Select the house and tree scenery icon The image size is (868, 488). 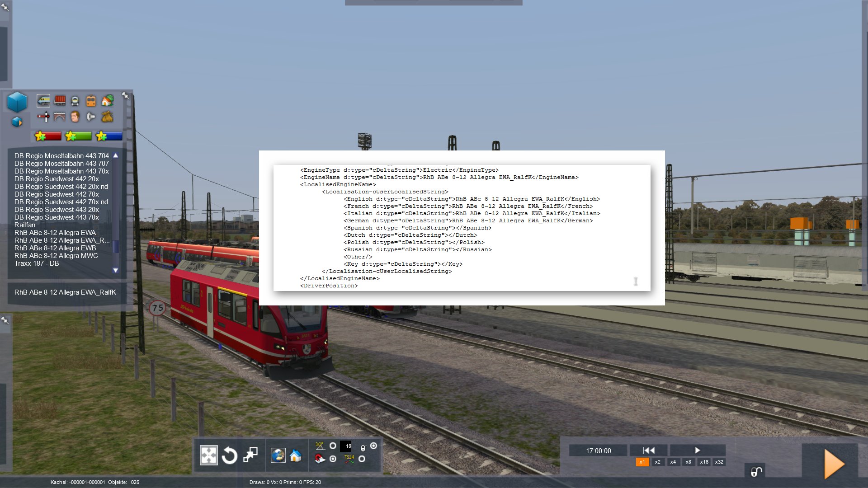[x=107, y=100]
